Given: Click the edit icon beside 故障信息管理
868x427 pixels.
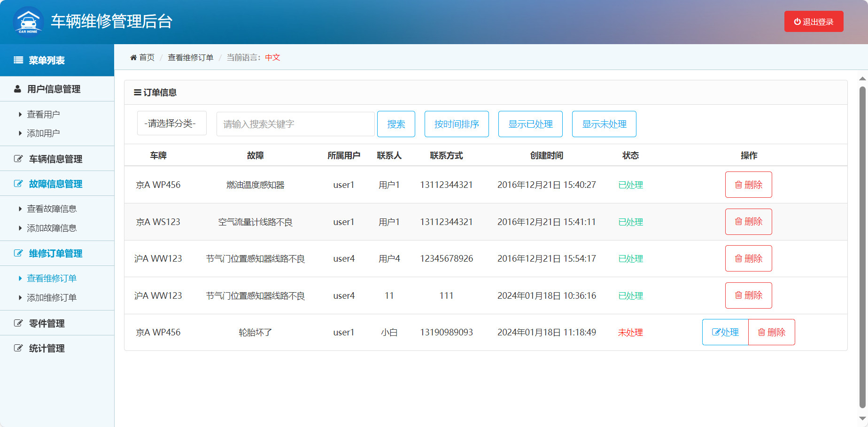Looking at the screenshot, I should [x=18, y=184].
